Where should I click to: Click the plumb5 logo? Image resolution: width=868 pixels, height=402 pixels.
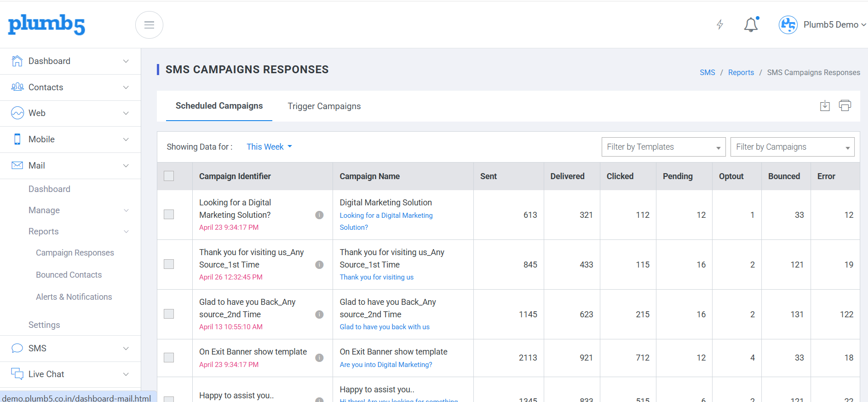[x=46, y=24]
